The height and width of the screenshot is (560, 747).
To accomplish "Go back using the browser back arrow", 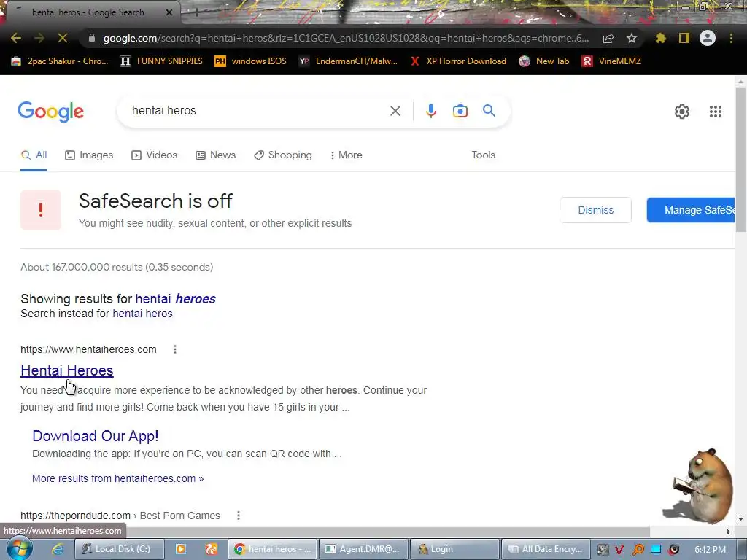I will (16, 38).
